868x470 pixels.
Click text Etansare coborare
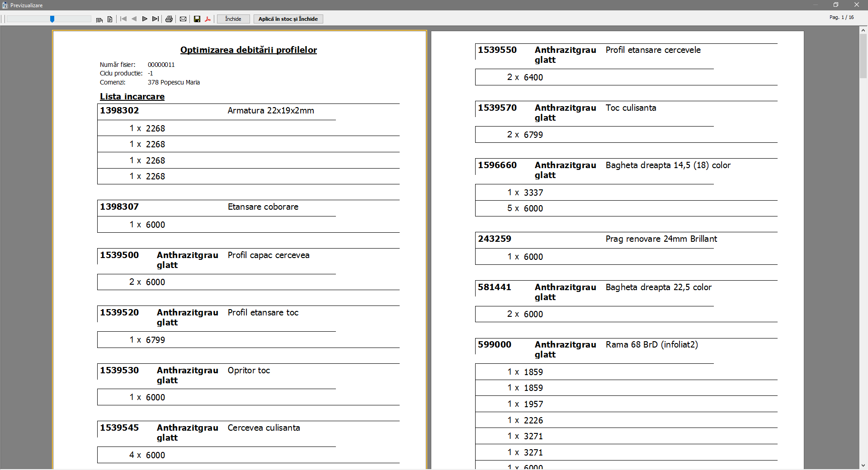point(263,207)
